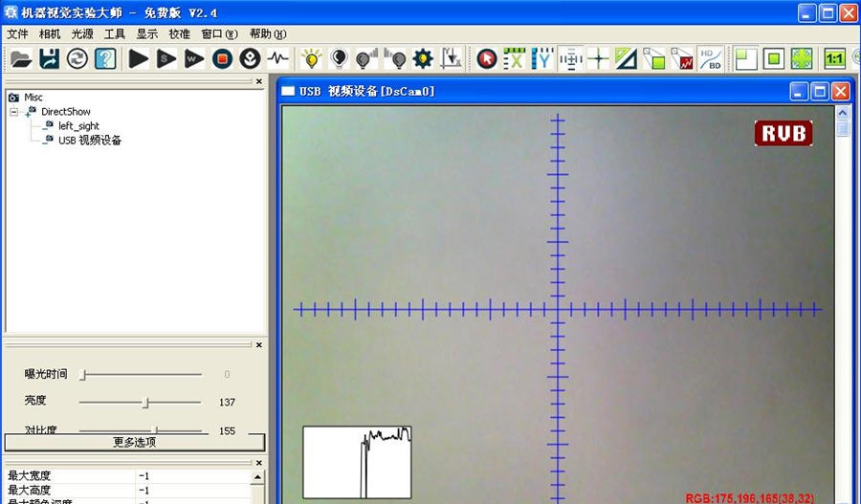
Task: Click the red stop button in toolbar
Action: pos(222,59)
